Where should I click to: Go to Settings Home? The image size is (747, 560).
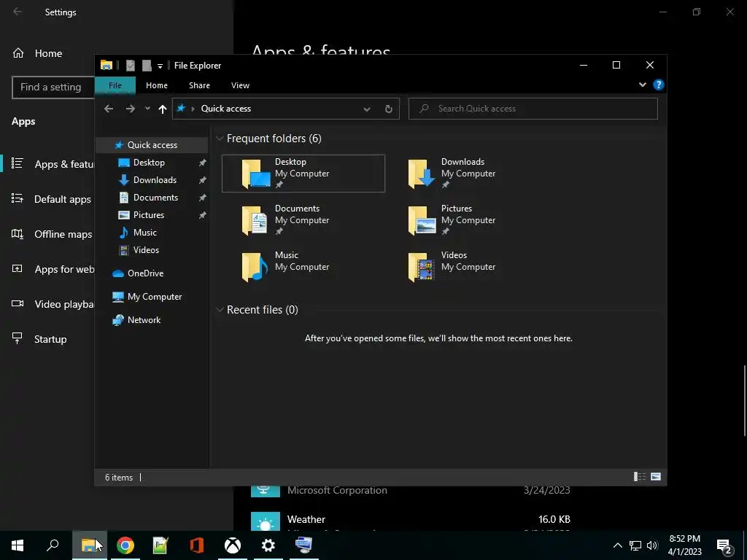pyautogui.click(x=47, y=53)
